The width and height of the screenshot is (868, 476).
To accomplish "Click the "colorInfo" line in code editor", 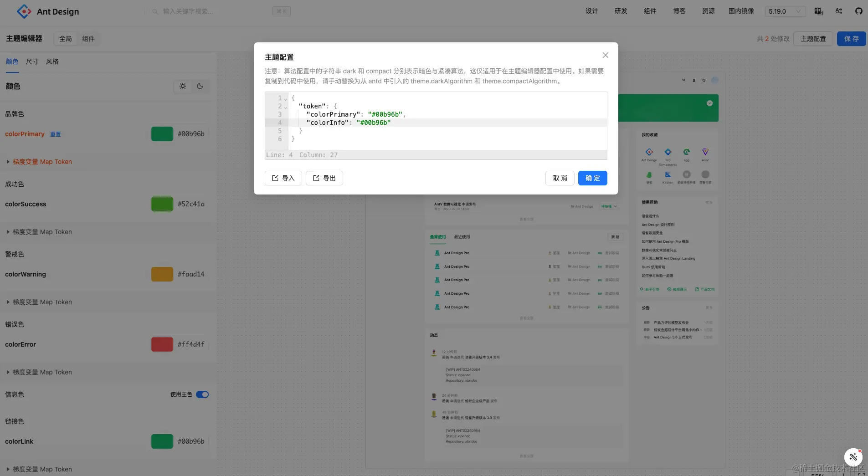I will pyautogui.click(x=447, y=123).
